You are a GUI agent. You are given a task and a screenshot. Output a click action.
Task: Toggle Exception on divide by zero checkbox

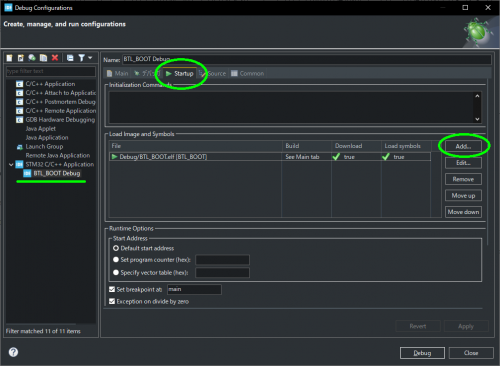point(112,301)
